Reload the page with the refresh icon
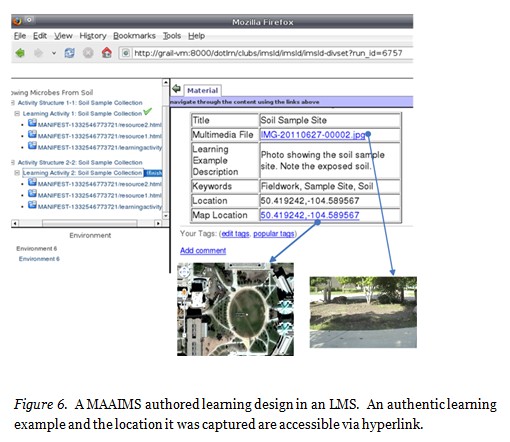 (x=69, y=53)
